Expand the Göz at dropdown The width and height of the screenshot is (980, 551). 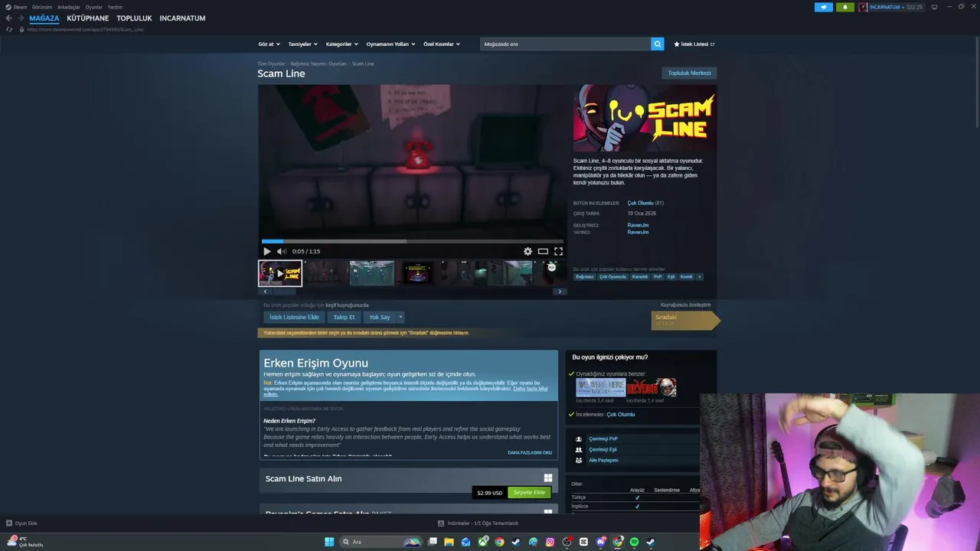(x=269, y=44)
